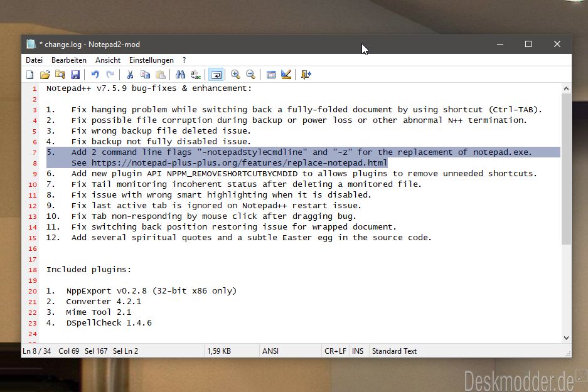Copy the selected text using the toolbar icon
The image size is (588, 392).
pos(145,75)
